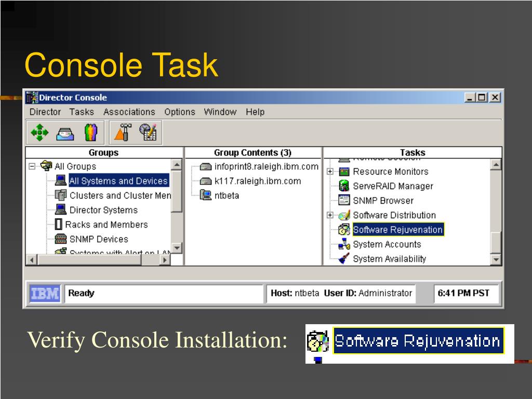532x399 pixels.
Task: Select the ServeRAID Manager task icon
Action: coord(344,186)
